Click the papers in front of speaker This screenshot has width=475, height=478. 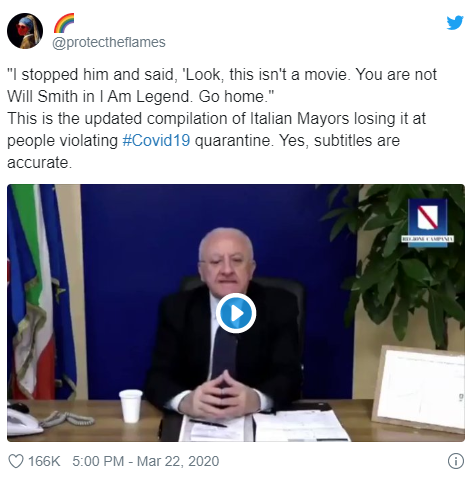265,426
